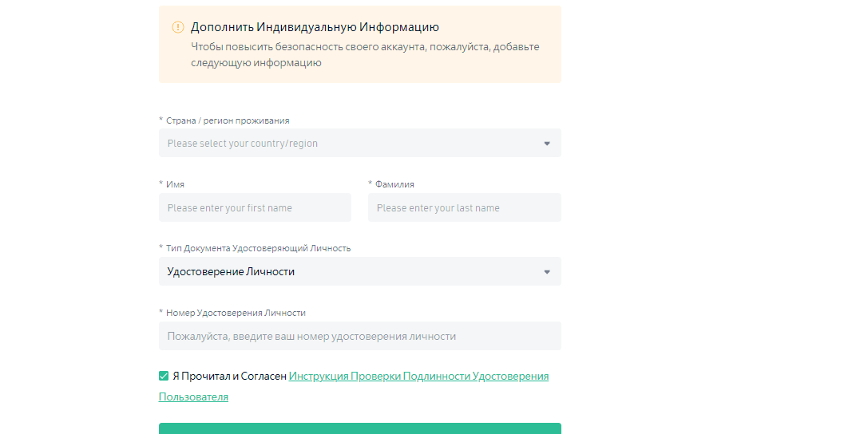Click the Имя field label
Image resolution: width=868 pixels, height=434 pixels.
175,184
